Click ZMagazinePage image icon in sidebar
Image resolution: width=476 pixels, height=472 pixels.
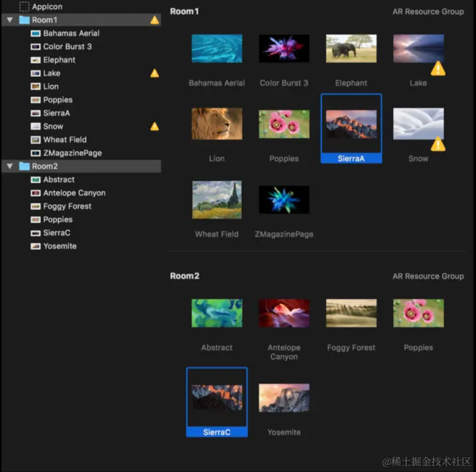(x=36, y=153)
